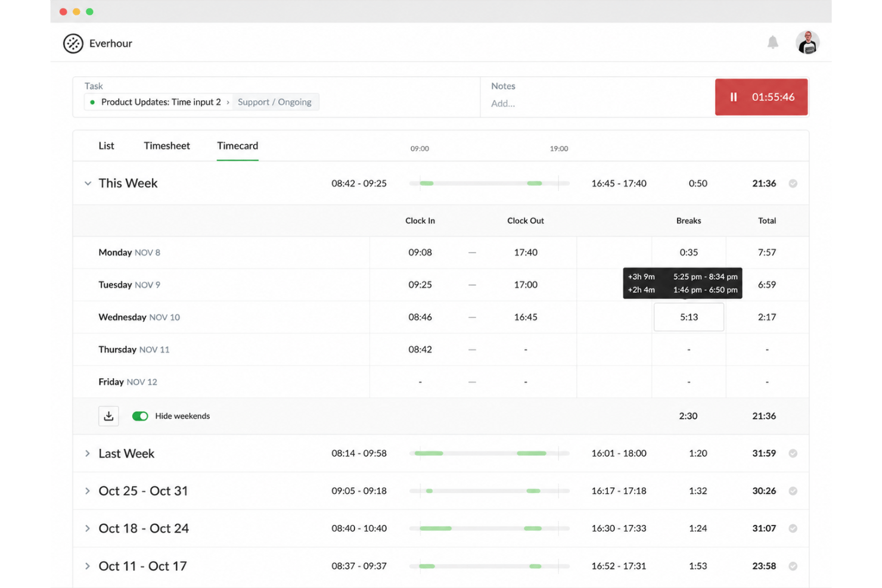Open the Support / Ongoing project tag

(x=275, y=102)
